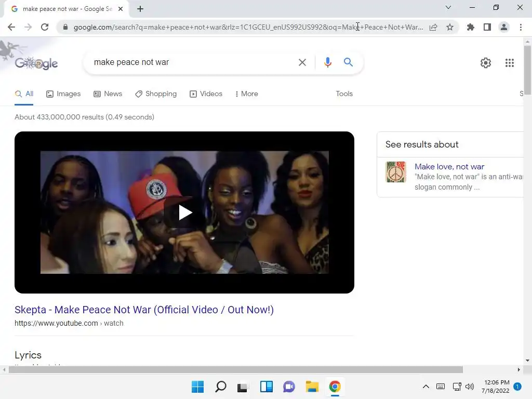Share this page from address bar
The width and height of the screenshot is (532, 399).
coord(433,27)
